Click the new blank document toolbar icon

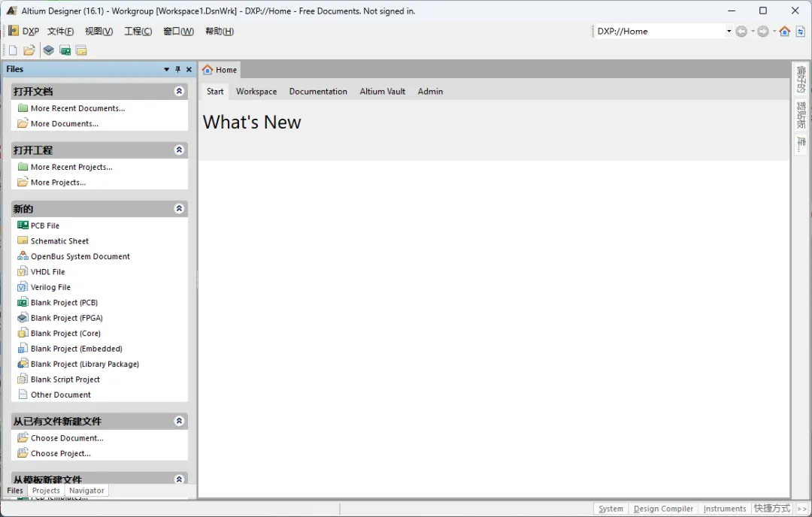13,50
